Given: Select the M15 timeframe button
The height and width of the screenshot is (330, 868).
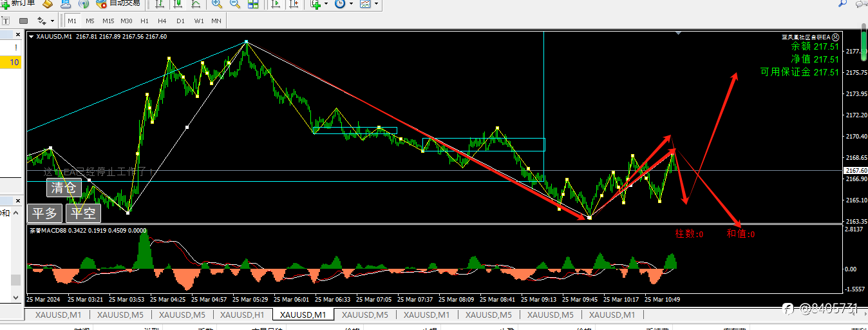Looking at the screenshot, I should point(108,21).
